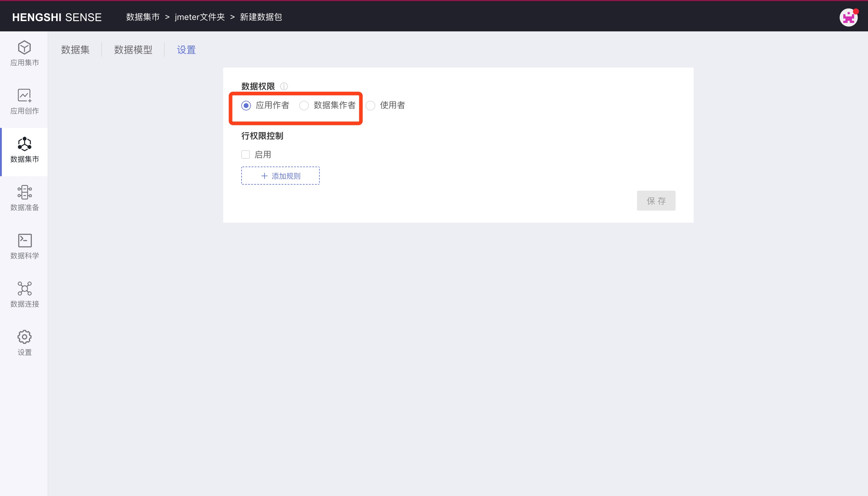Go to jmeter文件夹 breadcrumb link
Image resolution: width=868 pixels, height=496 pixels.
coord(200,17)
